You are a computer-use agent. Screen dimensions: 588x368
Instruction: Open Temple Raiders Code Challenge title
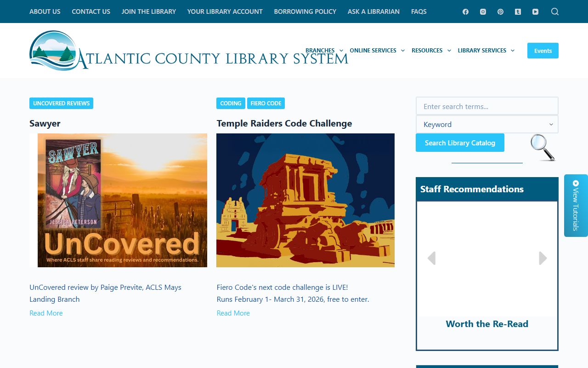click(x=284, y=123)
